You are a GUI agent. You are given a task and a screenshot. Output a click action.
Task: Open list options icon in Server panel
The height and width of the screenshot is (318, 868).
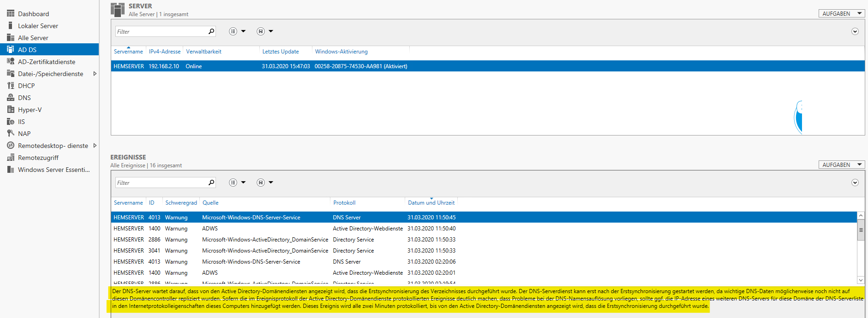[x=233, y=31]
